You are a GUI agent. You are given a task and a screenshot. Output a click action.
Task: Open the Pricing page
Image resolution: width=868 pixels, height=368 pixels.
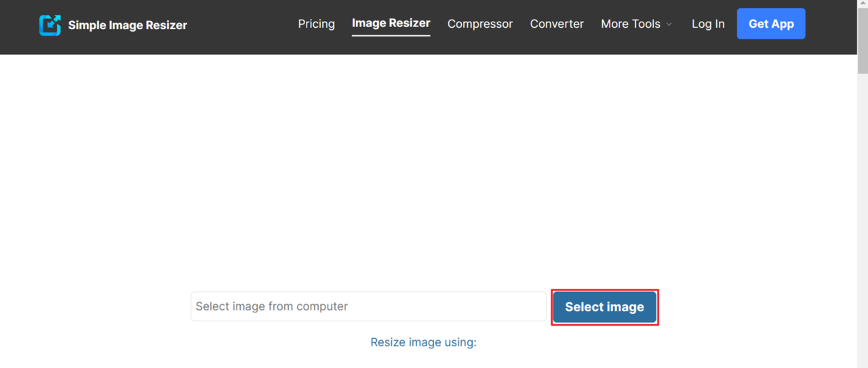click(x=316, y=24)
